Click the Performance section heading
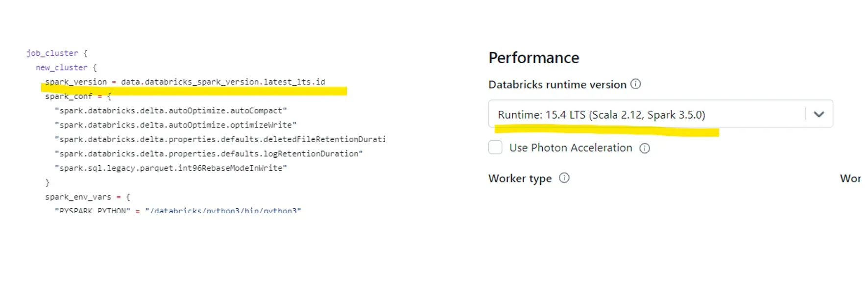 coord(533,58)
